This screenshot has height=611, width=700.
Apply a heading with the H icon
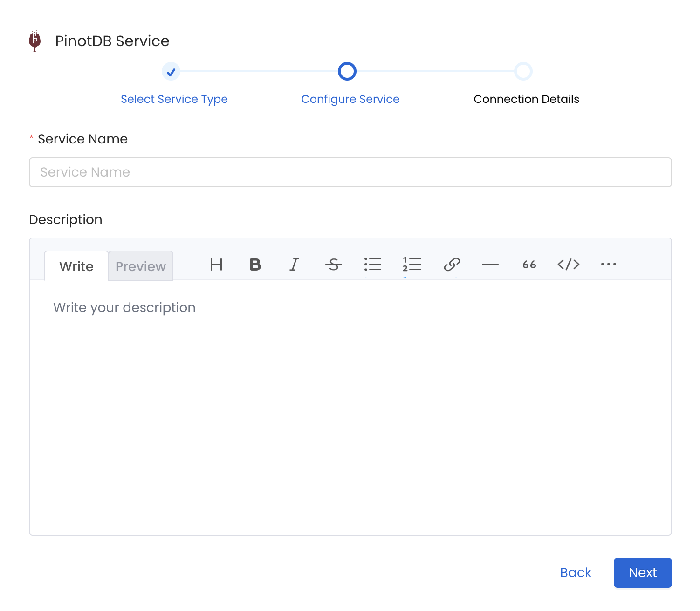[216, 265]
